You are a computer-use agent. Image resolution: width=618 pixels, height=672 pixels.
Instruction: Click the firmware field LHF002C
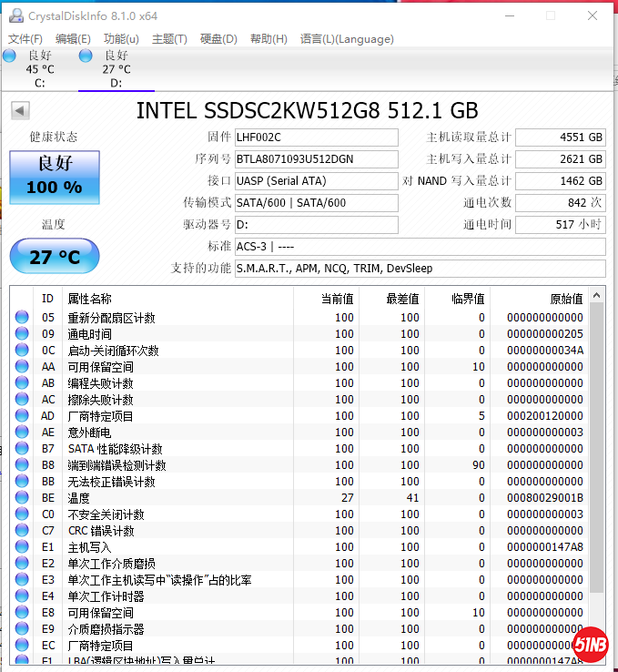click(x=317, y=137)
